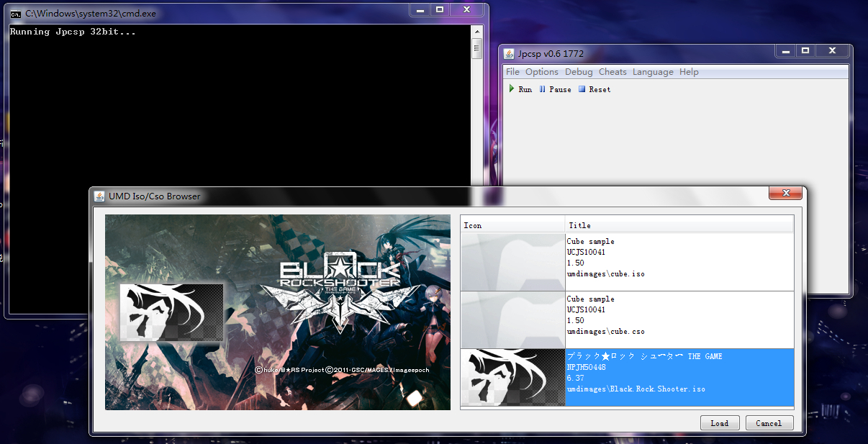Click the Jpcsp window title bar Java icon
Image resolution: width=868 pixels, height=444 pixels.
[509, 54]
